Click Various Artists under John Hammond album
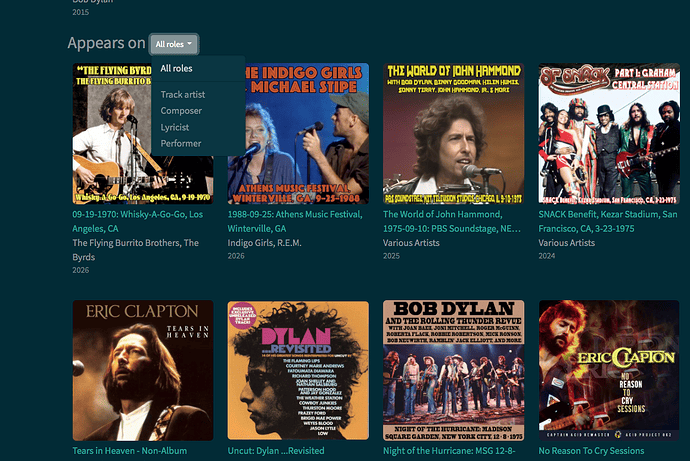The image size is (690, 461). click(x=411, y=243)
